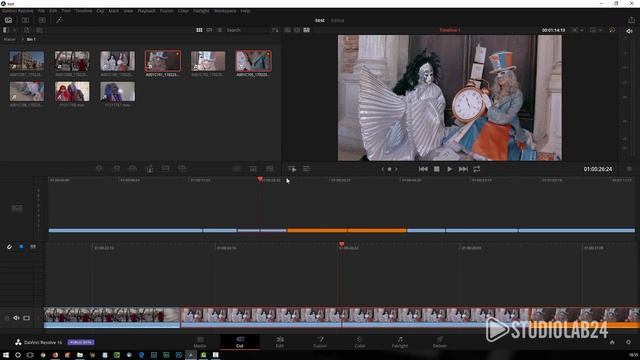Switch media pool to thumbnail view
Screen dimensions: 640x360
click(x=199, y=30)
